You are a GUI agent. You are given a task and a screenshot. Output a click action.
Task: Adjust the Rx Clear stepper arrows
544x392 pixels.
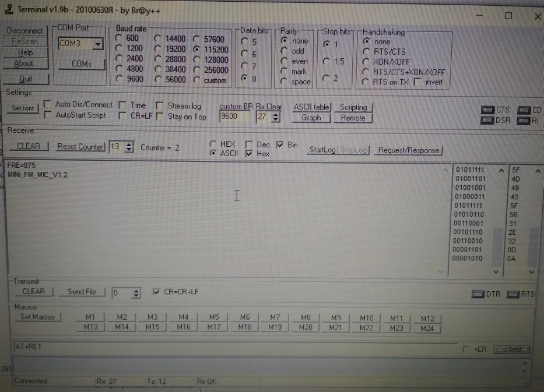[275, 117]
